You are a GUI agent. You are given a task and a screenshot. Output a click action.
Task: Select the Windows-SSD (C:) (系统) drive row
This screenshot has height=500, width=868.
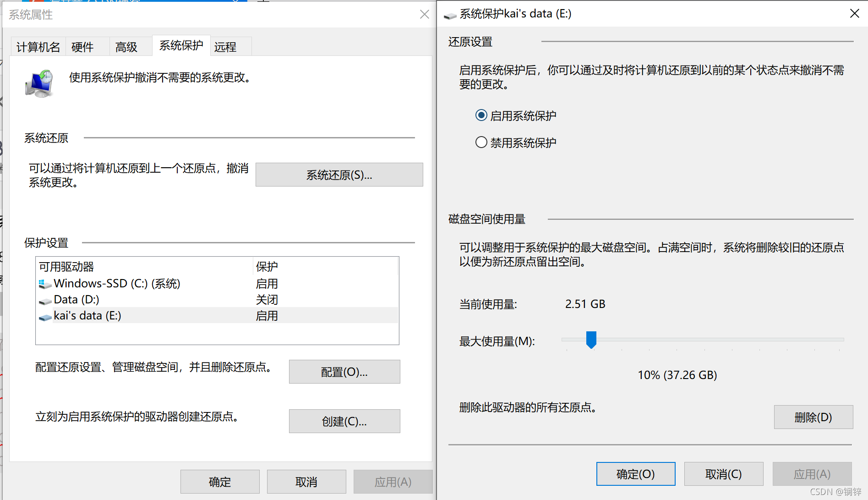pyautogui.click(x=217, y=284)
